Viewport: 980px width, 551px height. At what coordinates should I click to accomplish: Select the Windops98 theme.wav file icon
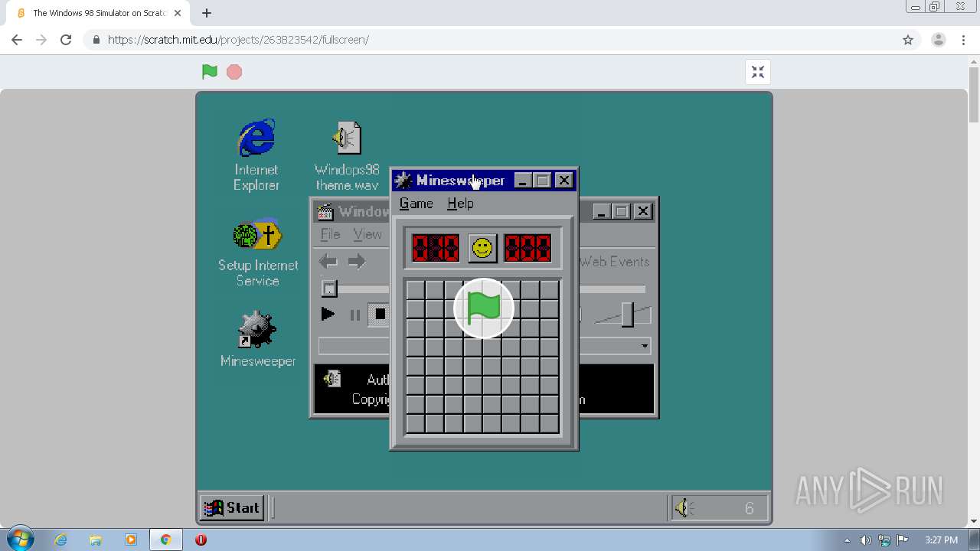click(x=347, y=155)
